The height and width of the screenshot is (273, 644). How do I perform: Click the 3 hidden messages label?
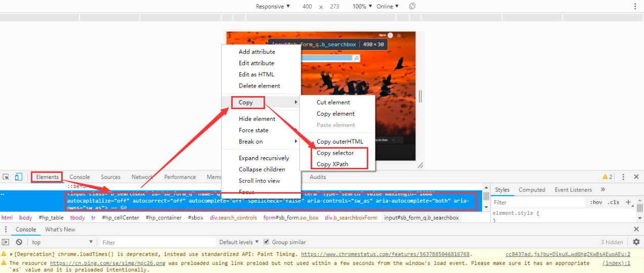(x=612, y=242)
